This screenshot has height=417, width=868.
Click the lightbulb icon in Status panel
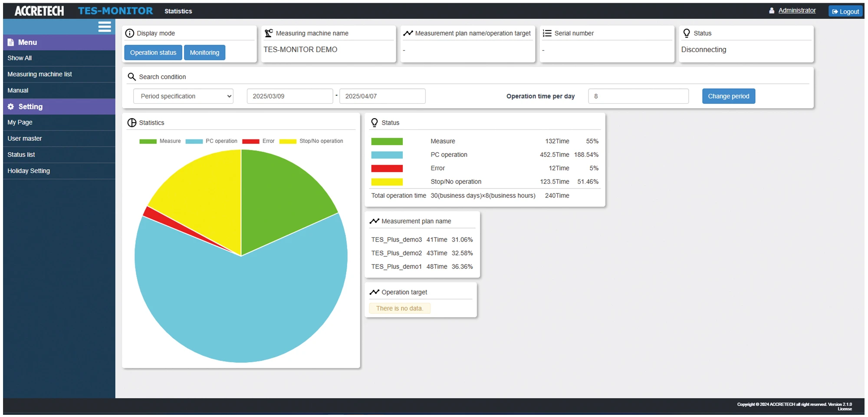(x=375, y=122)
